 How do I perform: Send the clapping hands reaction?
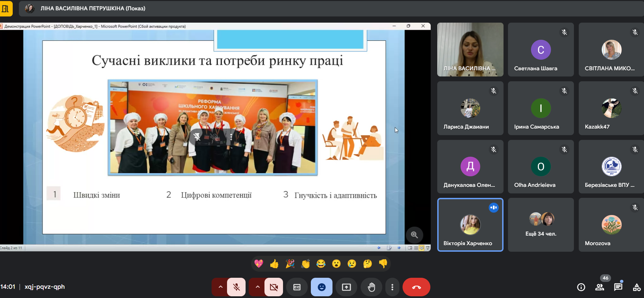coord(305,264)
